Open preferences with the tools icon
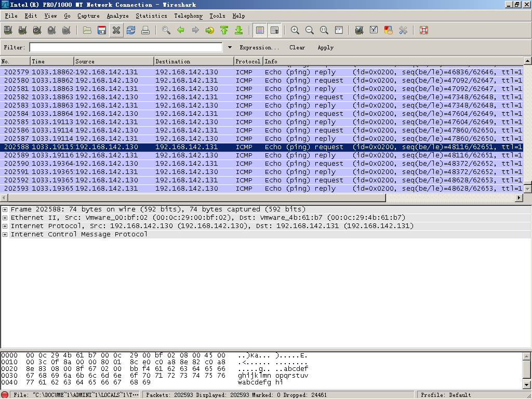532x399 pixels. (x=403, y=30)
